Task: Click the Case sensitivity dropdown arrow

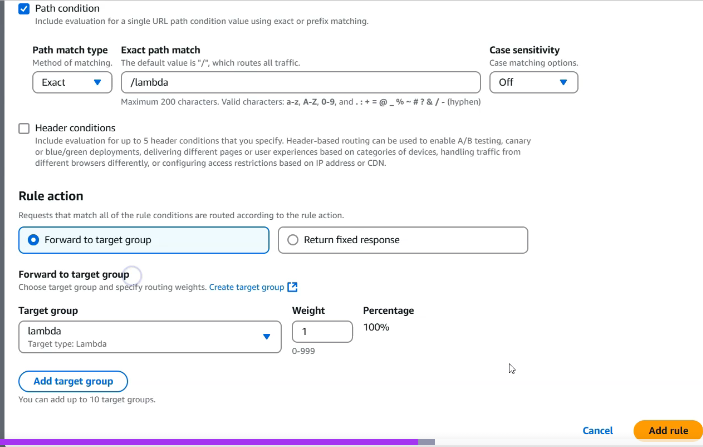Action: [x=563, y=83]
